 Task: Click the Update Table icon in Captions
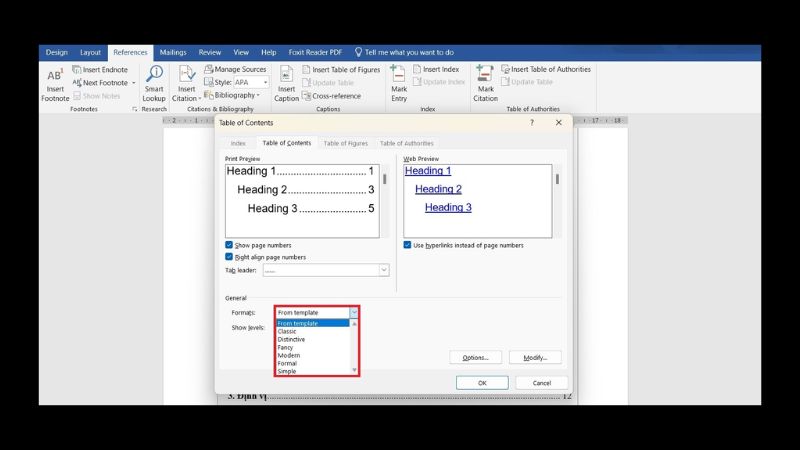[306, 83]
